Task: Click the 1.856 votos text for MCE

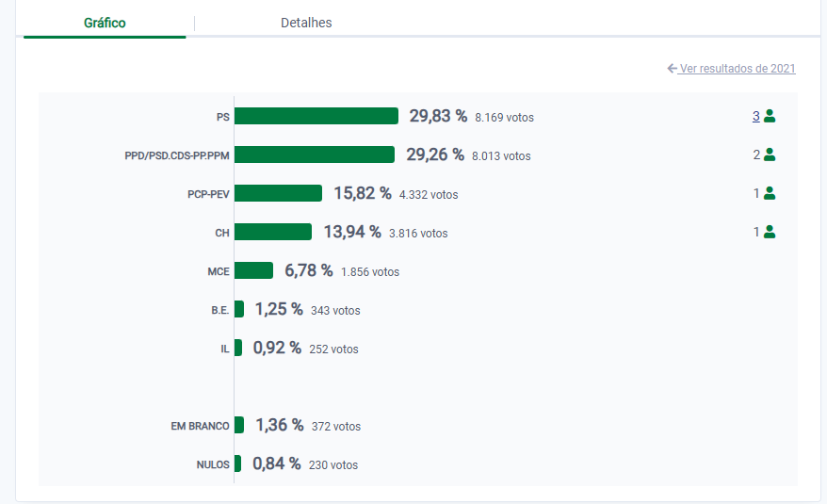Action: pyautogui.click(x=370, y=272)
